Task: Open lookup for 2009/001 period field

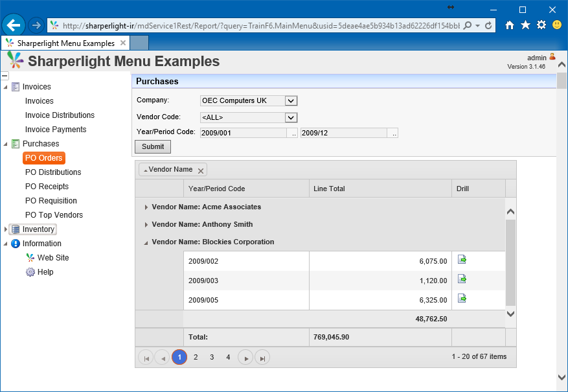Action: click(x=293, y=133)
